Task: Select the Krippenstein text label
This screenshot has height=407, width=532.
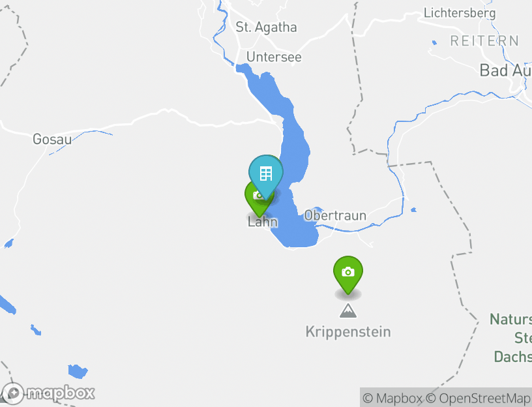Action: (348, 331)
